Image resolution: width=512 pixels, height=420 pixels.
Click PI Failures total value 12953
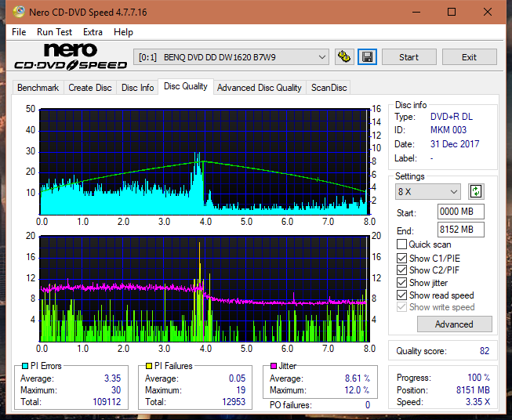point(234,401)
